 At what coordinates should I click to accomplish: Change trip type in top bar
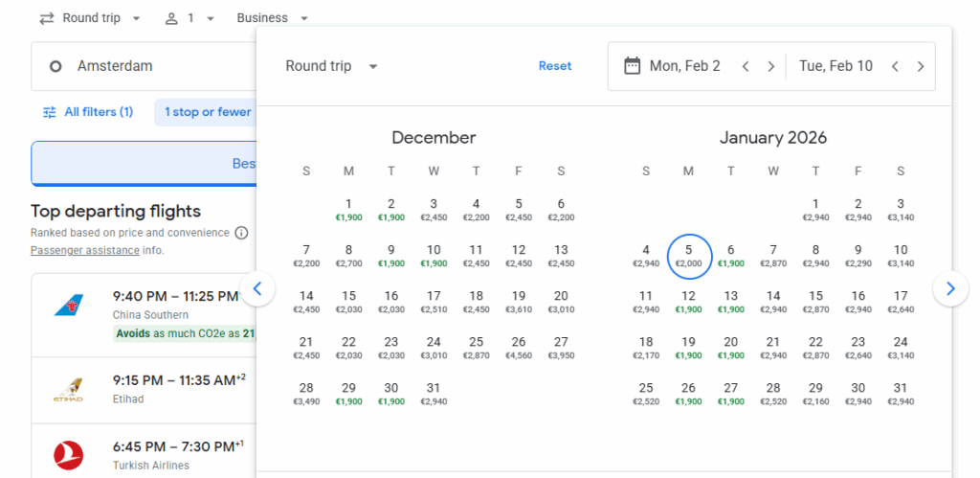point(91,18)
